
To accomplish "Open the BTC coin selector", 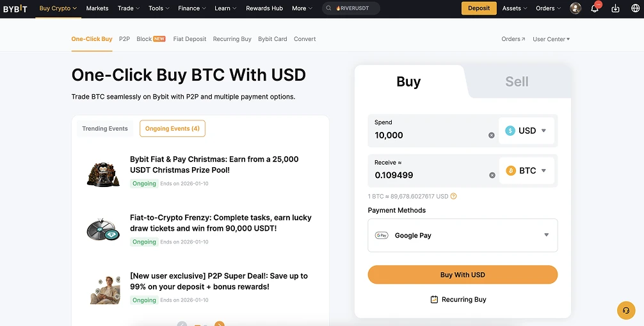I will click(x=527, y=170).
